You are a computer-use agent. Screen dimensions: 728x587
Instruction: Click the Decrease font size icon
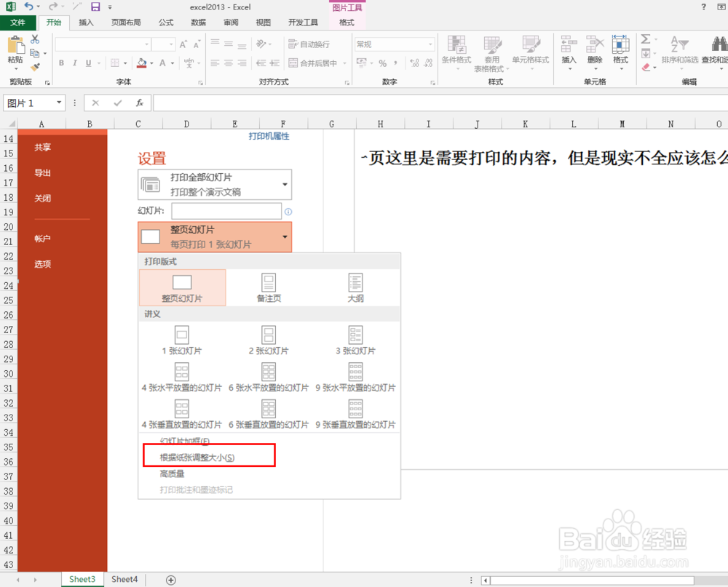[197, 44]
